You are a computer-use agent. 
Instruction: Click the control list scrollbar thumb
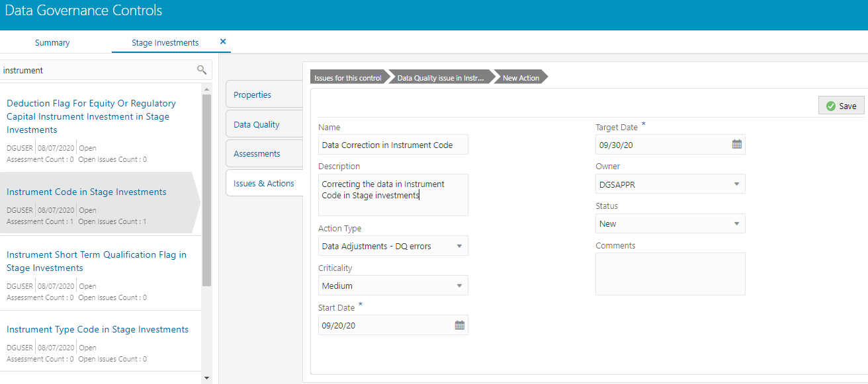pos(206,190)
